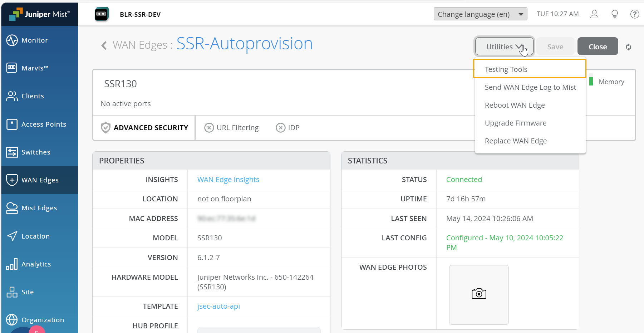This screenshot has height=333, width=644.
Task: Open Switches page
Action: tap(39, 152)
